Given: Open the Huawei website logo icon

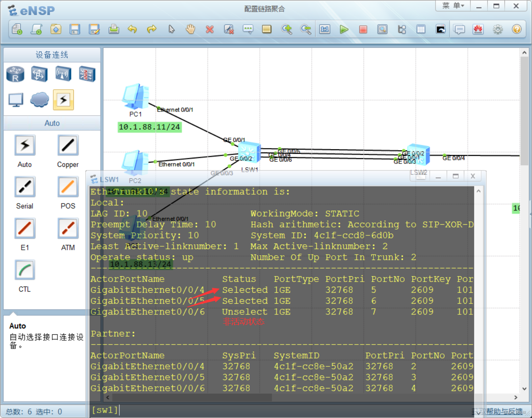Looking at the screenshot, I should click(x=478, y=30).
